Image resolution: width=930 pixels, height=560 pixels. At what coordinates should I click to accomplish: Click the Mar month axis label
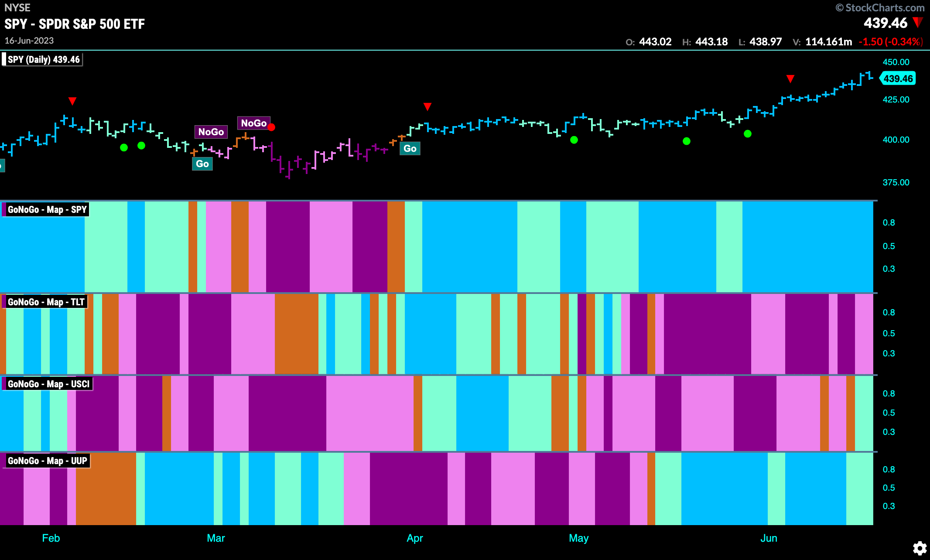[x=216, y=538]
